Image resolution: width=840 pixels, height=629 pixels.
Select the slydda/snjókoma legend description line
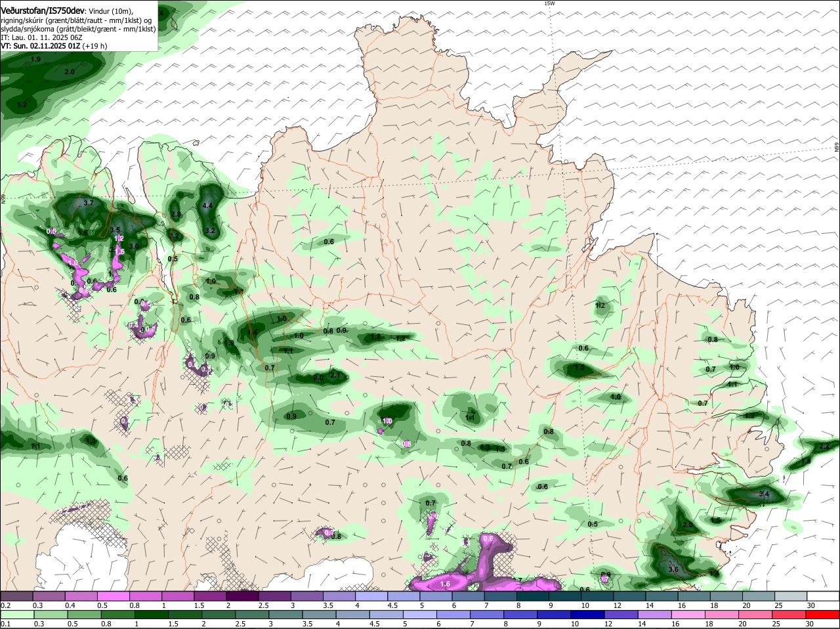[78, 29]
